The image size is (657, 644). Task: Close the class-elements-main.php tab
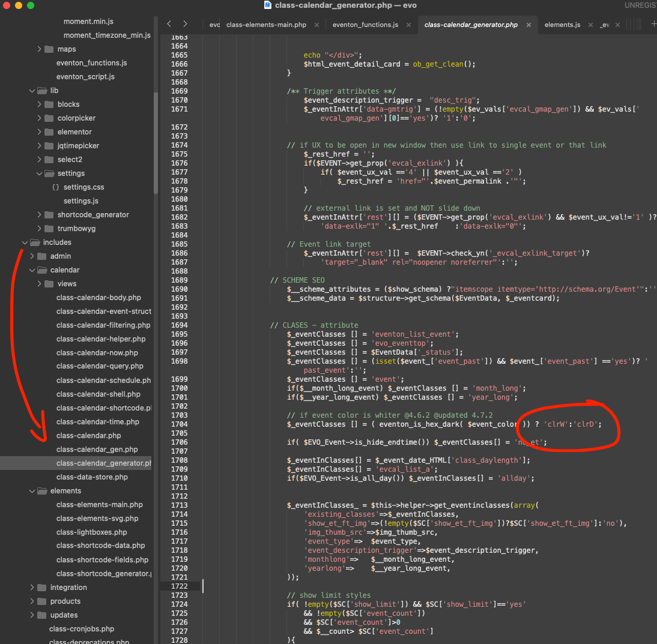(316, 25)
